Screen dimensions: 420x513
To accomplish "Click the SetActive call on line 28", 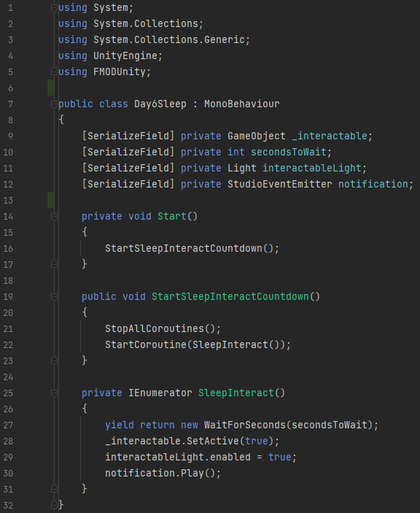I will [213, 441].
